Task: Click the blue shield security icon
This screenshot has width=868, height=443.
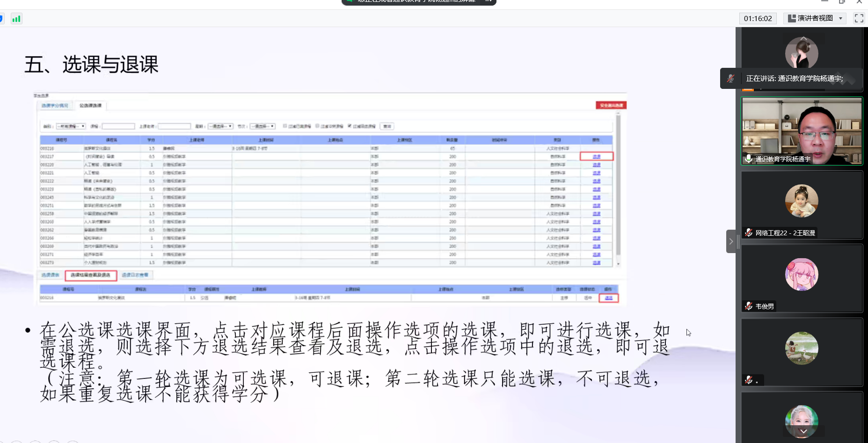Action: coord(1,19)
